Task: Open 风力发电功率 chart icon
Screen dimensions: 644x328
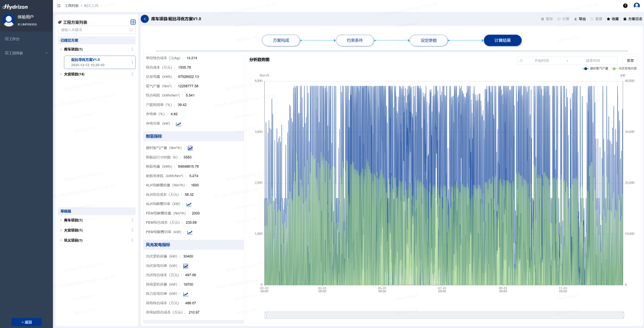Action: [x=185, y=294]
